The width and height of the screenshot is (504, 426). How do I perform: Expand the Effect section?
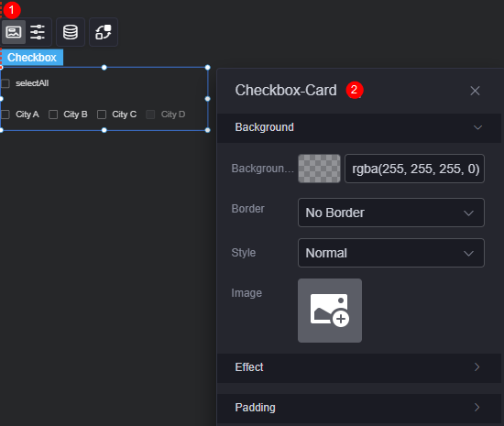point(359,367)
